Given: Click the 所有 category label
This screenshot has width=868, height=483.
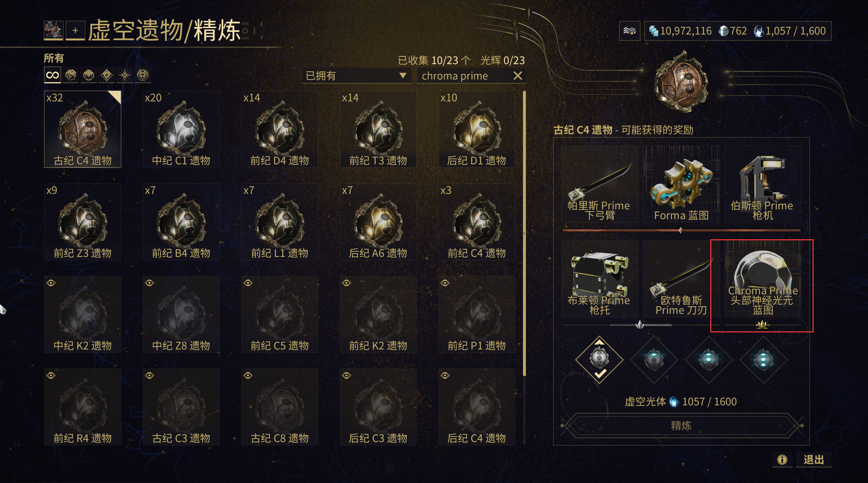Looking at the screenshot, I should pyautogui.click(x=54, y=58).
